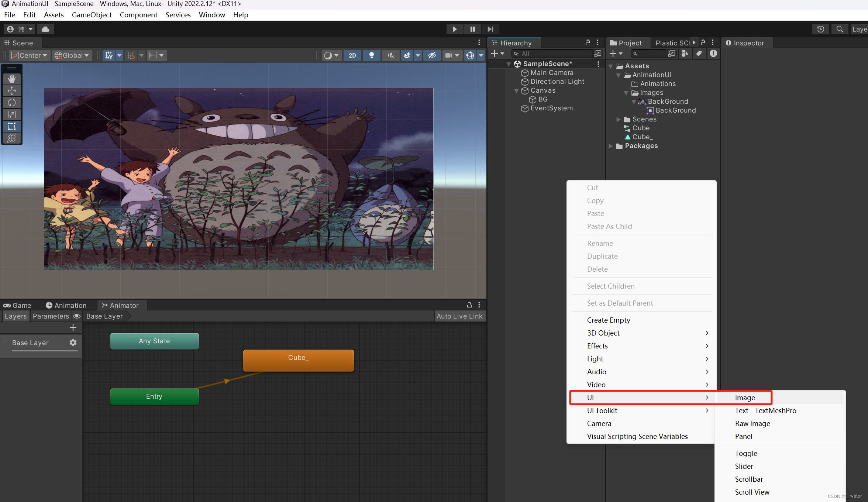
Task: Open scene camera settings
Action: 452,55
